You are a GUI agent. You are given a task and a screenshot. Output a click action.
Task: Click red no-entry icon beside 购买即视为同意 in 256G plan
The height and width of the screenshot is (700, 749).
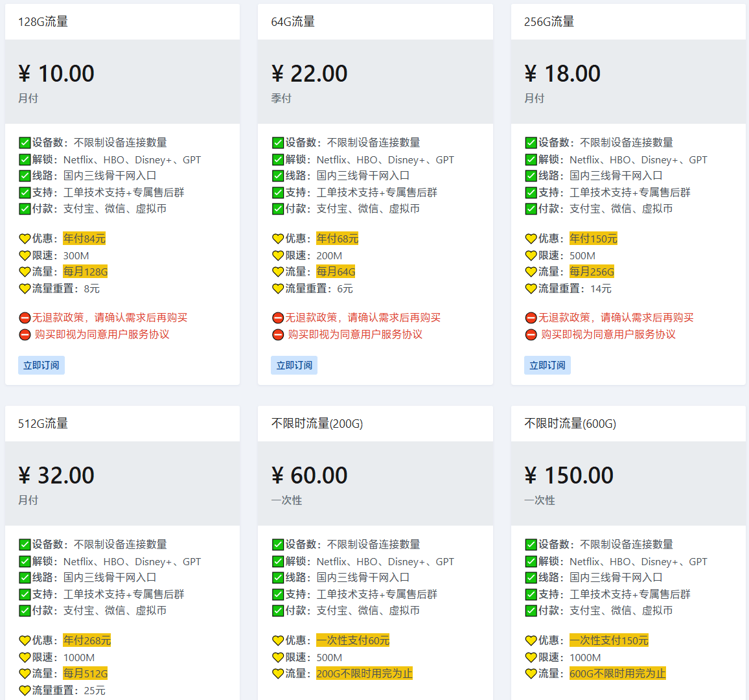click(531, 335)
